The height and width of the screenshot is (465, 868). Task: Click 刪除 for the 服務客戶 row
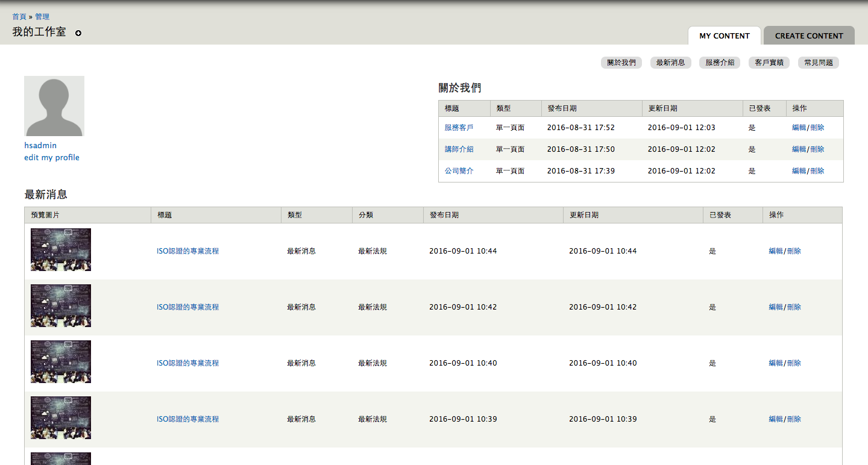[x=817, y=128]
